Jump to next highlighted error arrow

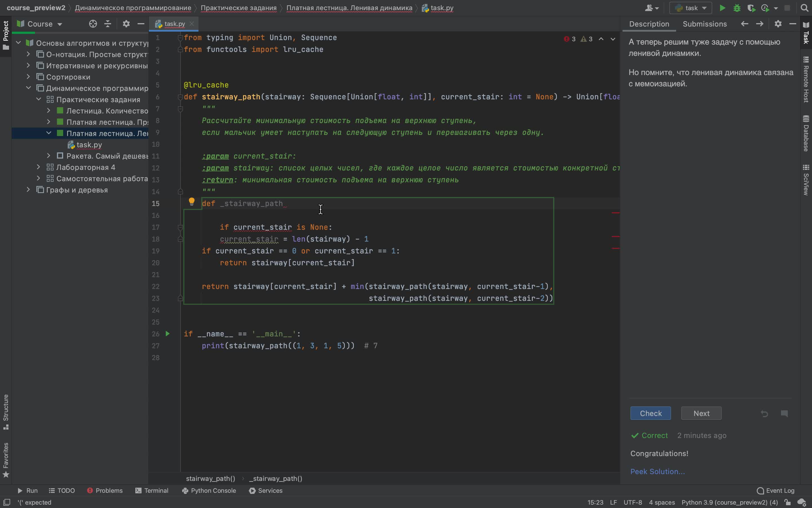point(613,39)
